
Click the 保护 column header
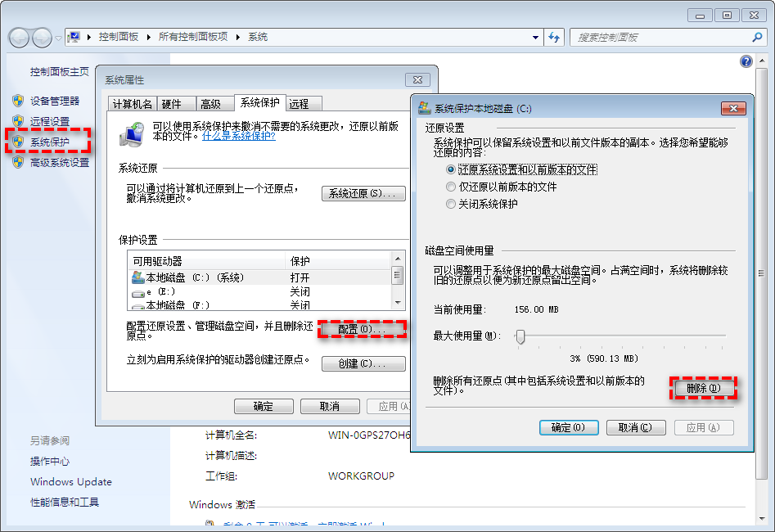(338, 261)
